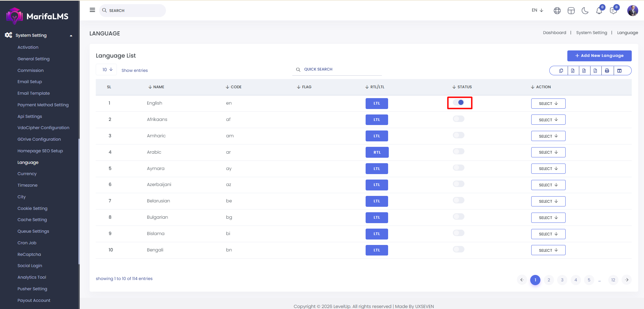Print the language list
This screenshot has height=309, width=644.
(607, 71)
